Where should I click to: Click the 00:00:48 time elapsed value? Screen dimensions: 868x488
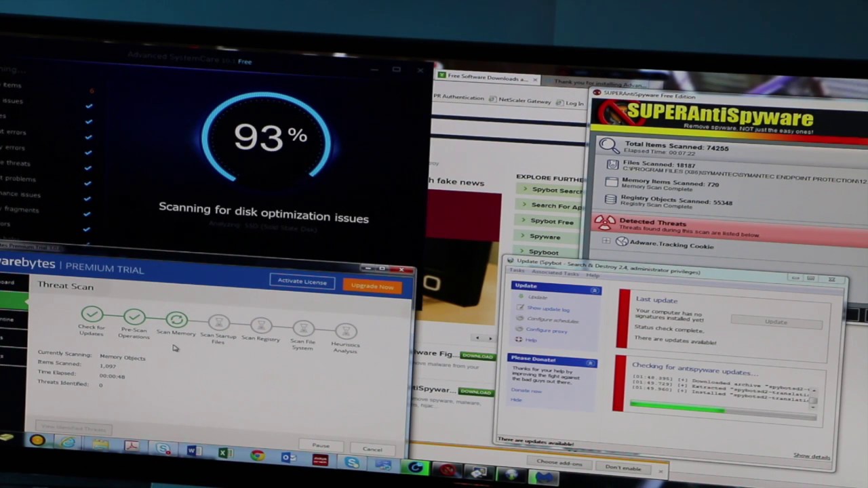(112, 375)
